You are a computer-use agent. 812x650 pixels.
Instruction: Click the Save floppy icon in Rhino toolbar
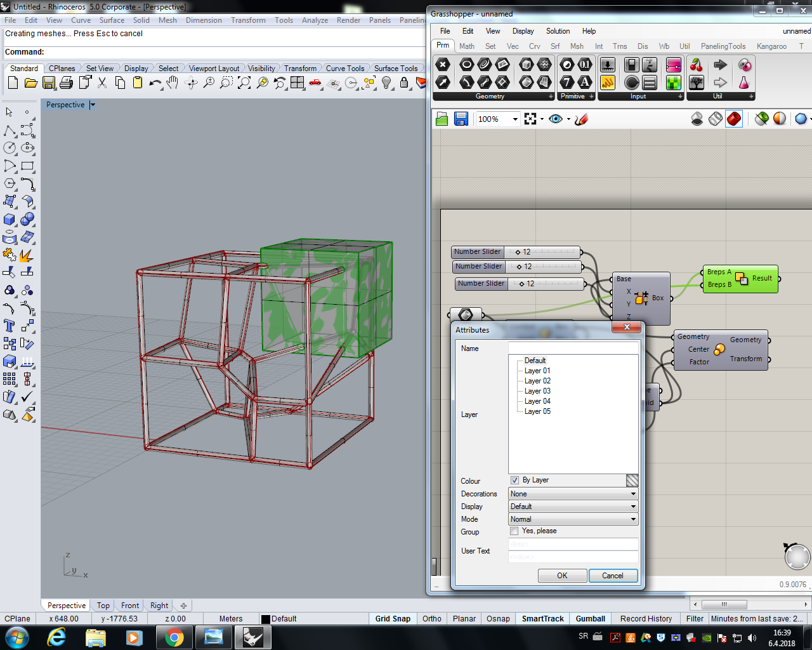pyautogui.click(x=49, y=83)
